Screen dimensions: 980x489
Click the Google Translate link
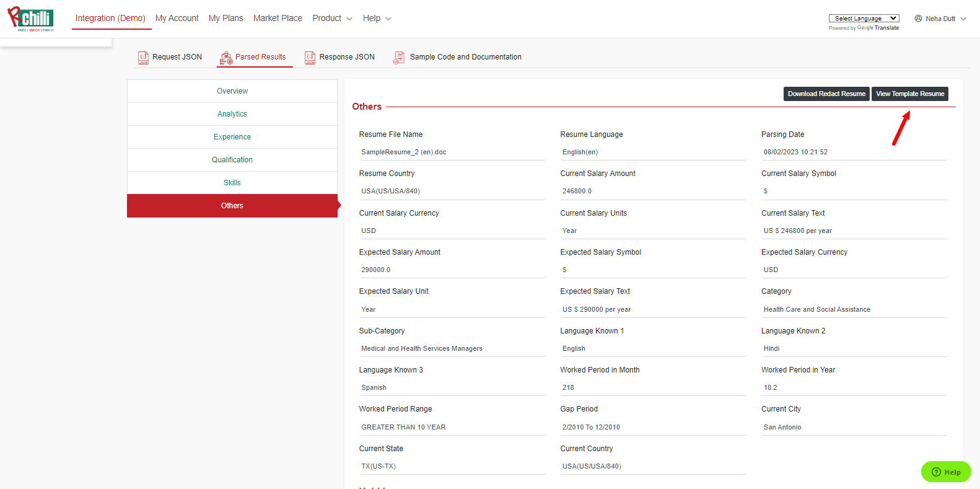click(878, 28)
